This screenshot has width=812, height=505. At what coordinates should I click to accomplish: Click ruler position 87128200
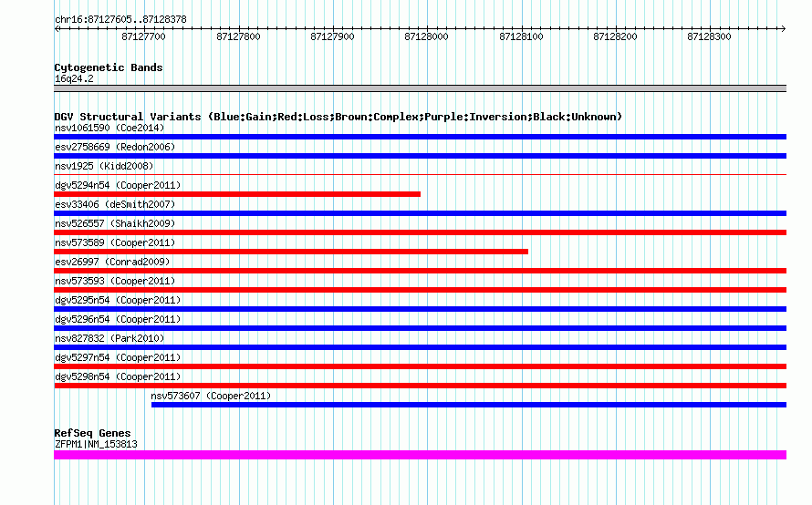(615, 36)
